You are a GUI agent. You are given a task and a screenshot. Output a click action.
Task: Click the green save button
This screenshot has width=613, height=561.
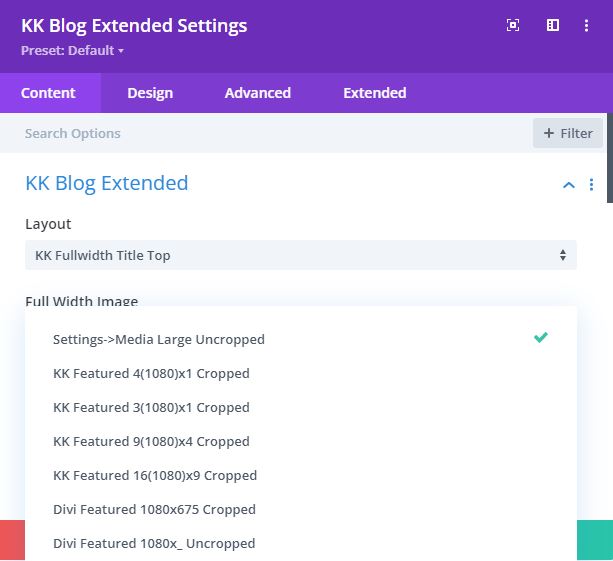tap(595, 540)
